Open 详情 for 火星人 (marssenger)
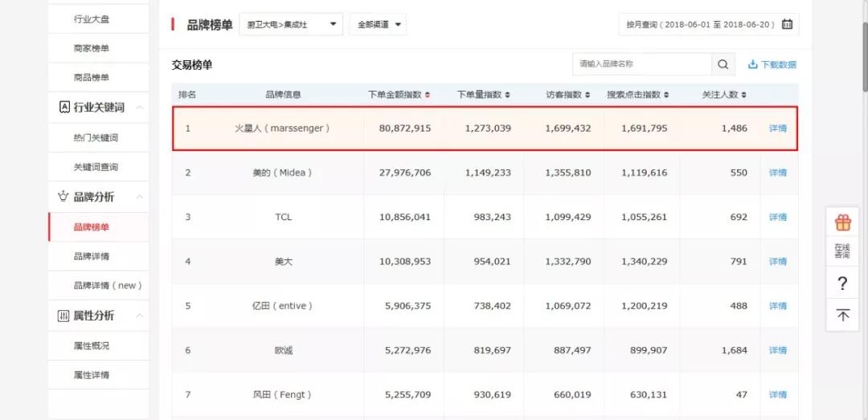The height and width of the screenshot is (420, 868). [x=778, y=128]
